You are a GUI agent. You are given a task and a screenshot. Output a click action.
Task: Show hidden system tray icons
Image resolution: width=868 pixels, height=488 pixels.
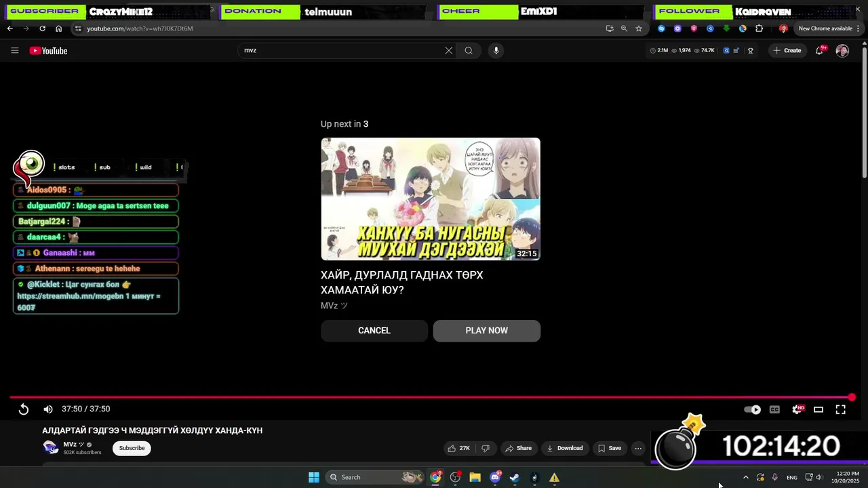[x=746, y=477]
